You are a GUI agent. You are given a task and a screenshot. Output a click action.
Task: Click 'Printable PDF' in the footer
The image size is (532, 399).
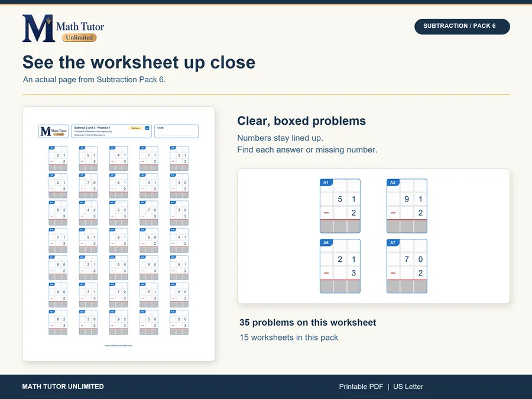click(361, 387)
